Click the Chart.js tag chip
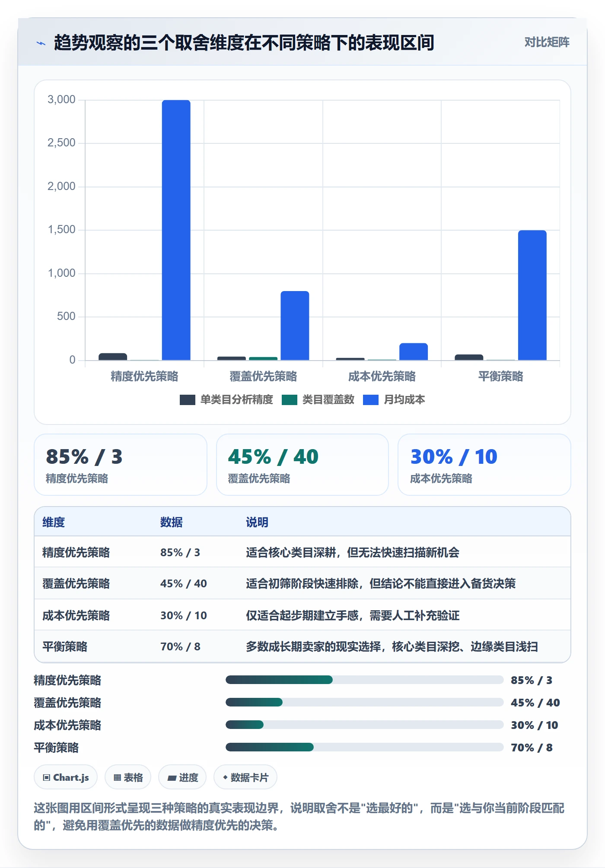Viewport: 605px width, 868px height. [x=66, y=777]
